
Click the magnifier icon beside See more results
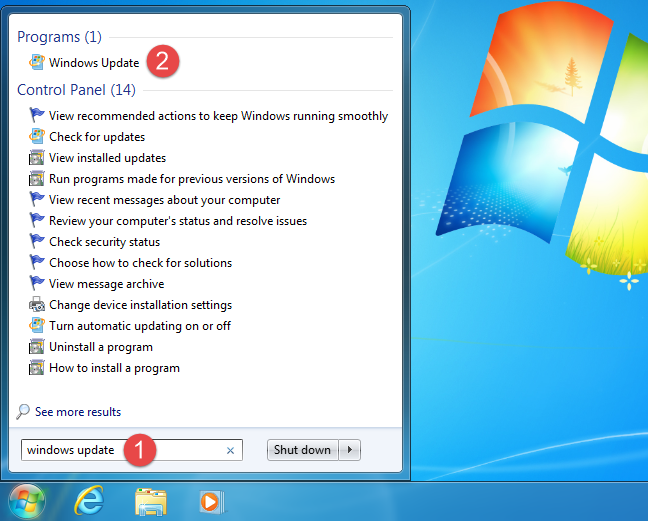(23, 412)
